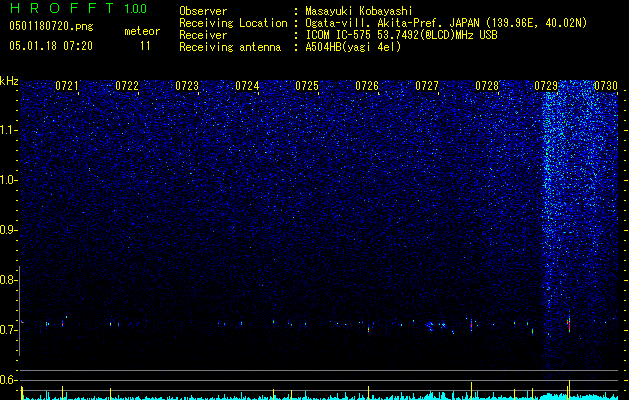Screen dimensions: 629x400
Task: Click the Receiving Location label
Action: point(233,23)
